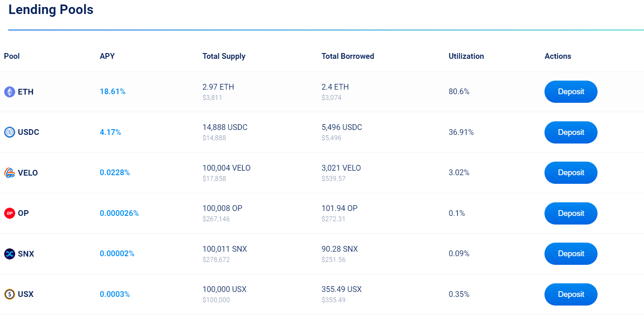This screenshot has width=644, height=315.
Task: Hit the OP pool Deposit button
Action: coord(570,213)
